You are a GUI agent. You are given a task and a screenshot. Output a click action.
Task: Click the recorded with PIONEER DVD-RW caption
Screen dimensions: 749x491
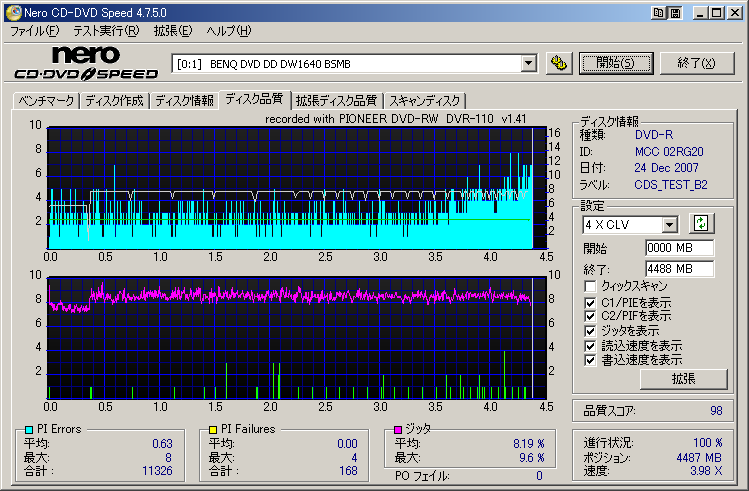(396, 119)
